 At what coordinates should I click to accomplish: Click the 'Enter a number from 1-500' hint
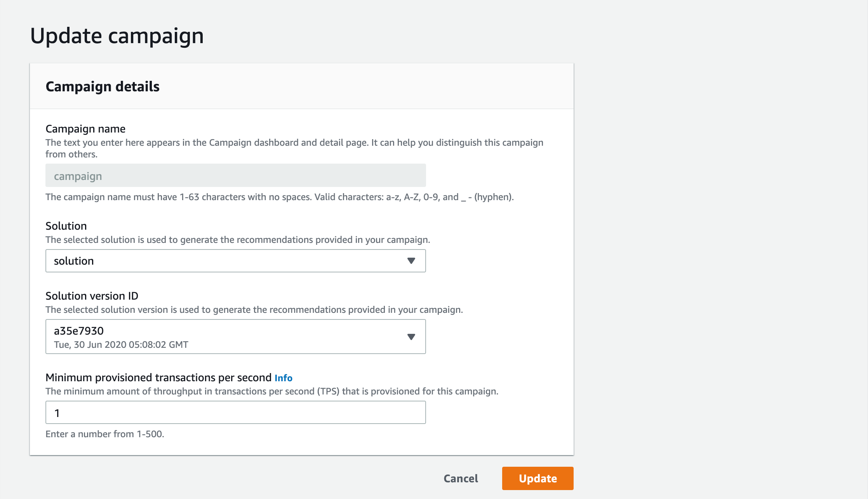(105, 434)
